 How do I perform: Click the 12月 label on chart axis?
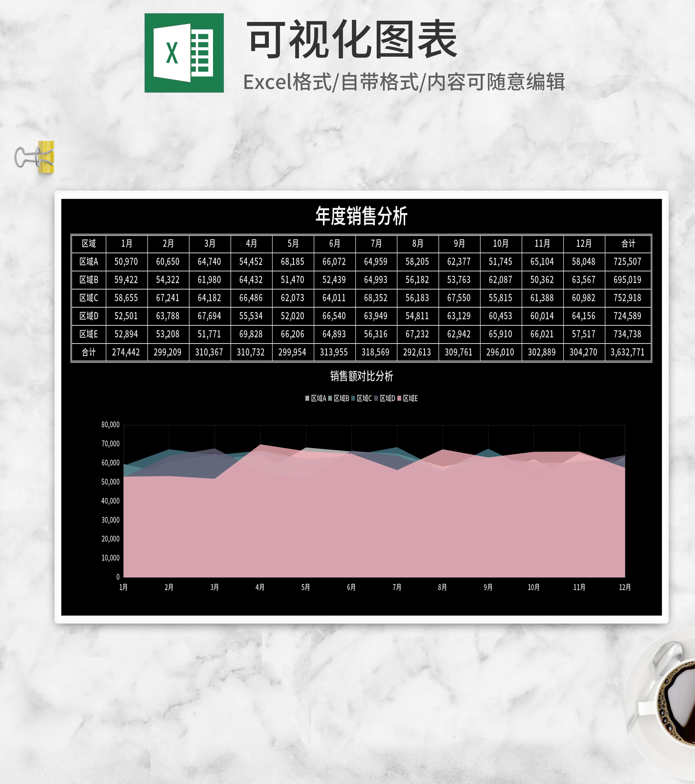624,587
